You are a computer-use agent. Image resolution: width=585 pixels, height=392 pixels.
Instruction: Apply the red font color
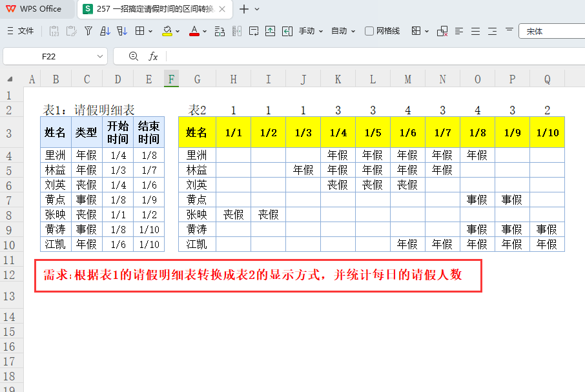pyautogui.click(x=194, y=31)
